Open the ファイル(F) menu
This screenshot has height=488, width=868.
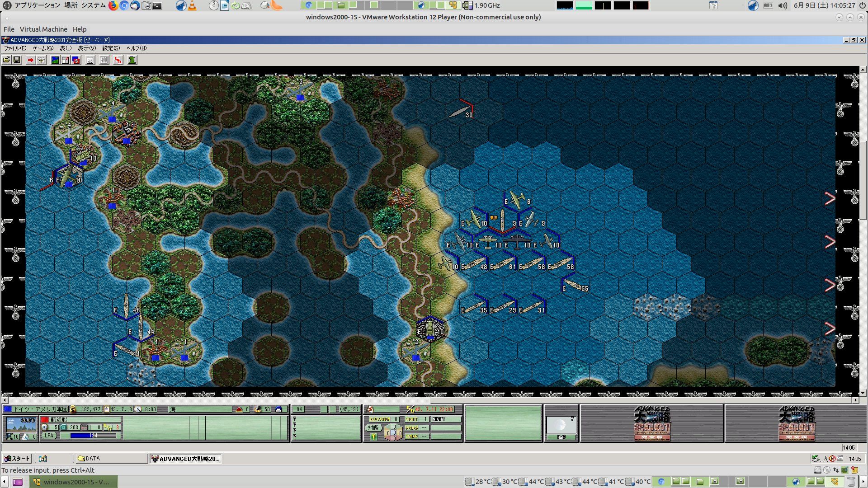coord(14,48)
